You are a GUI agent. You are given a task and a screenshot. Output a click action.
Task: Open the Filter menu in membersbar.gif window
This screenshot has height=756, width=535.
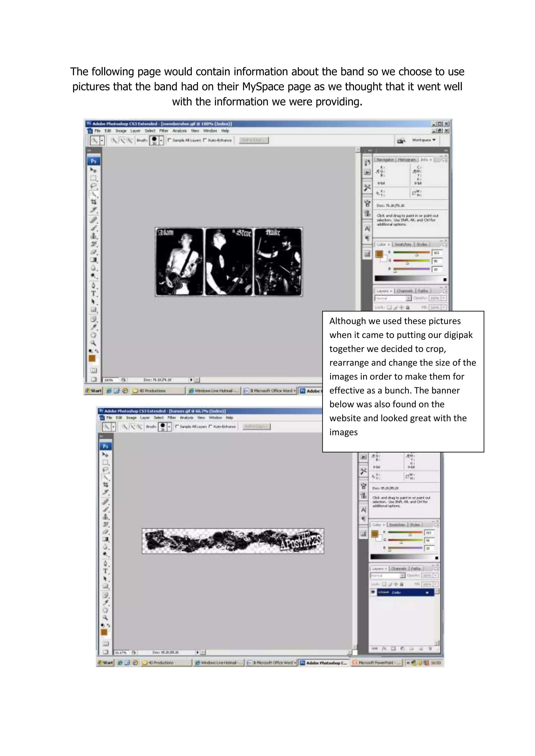(x=164, y=131)
